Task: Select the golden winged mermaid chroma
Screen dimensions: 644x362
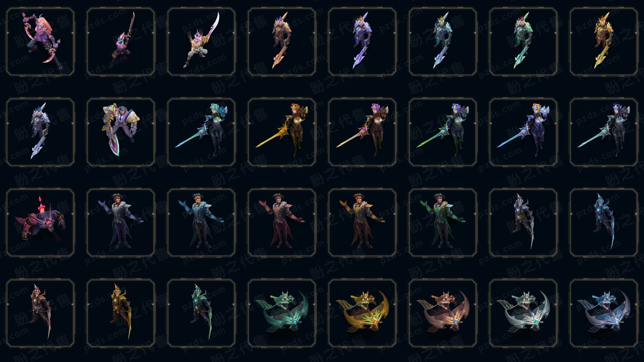Action: click(x=362, y=313)
